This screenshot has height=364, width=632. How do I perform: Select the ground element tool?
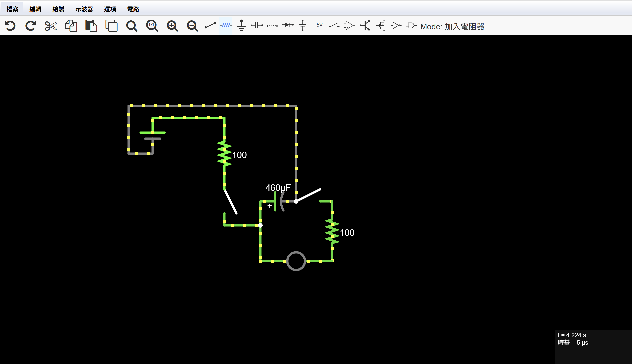click(x=241, y=25)
